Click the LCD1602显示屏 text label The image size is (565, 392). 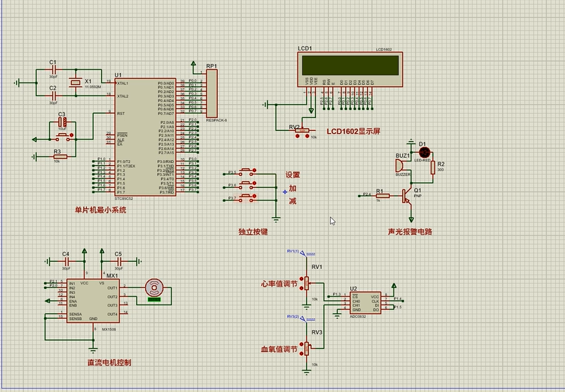[x=354, y=132]
